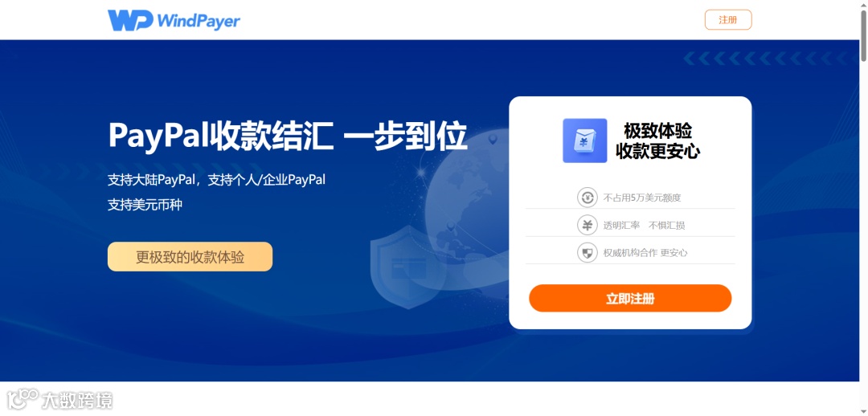Click the 支持大陆PayPal subtitle line
Screen dimensions: 868x416
[x=216, y=180]
